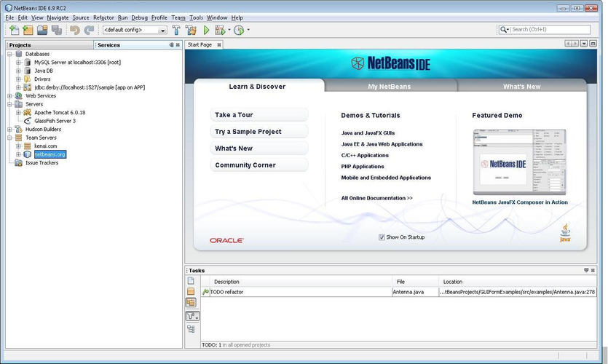This screenshot has width=608, height=364.
Task: Click the New File toolbar icon
Action: click(x=14, y=30)
